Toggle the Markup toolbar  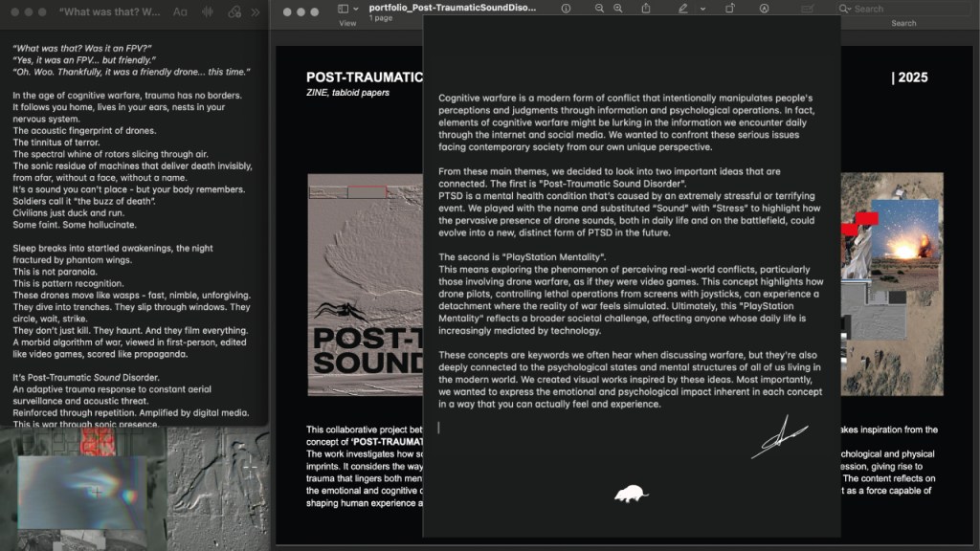pos(764,9)
